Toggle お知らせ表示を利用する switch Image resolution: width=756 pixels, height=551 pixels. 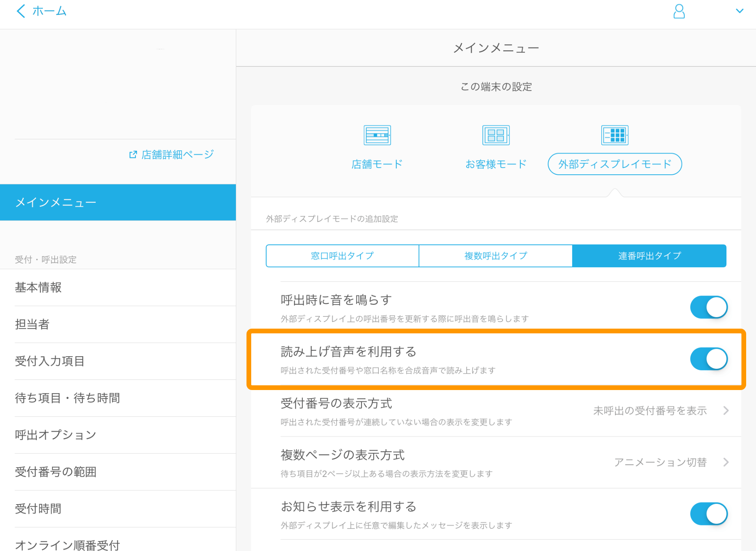click(709, 514)
